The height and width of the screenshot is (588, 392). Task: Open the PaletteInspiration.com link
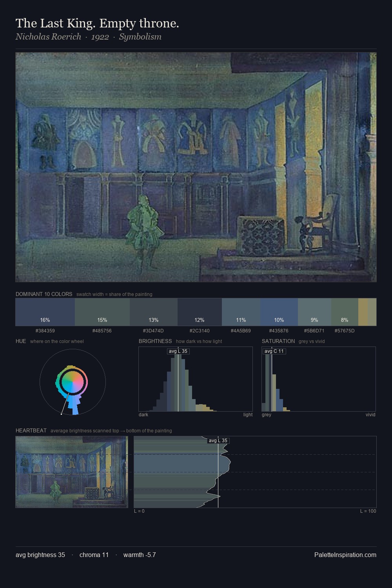(x=345, y=555)
